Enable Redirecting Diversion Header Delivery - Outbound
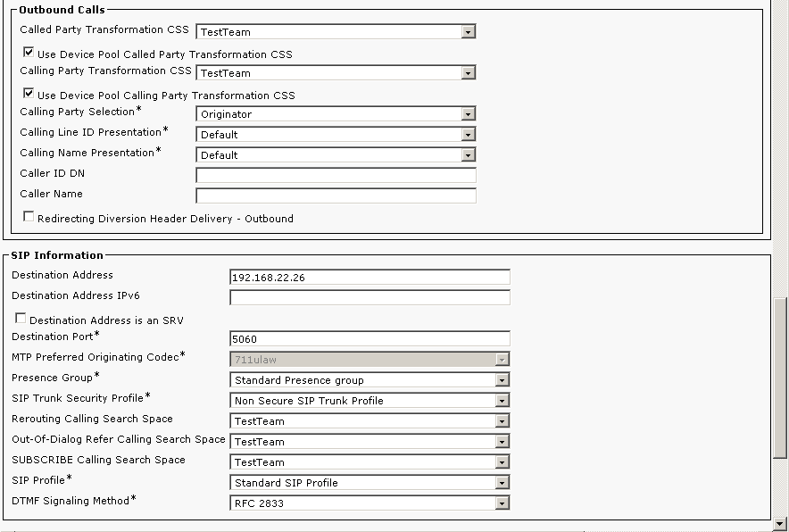The width and height of the screenshot is (789, 532). click(29, 217)
